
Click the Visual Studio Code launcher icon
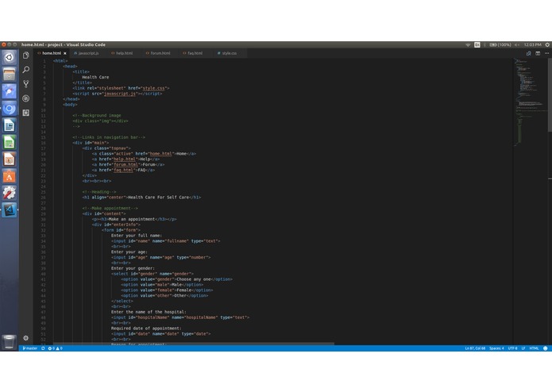10,210
